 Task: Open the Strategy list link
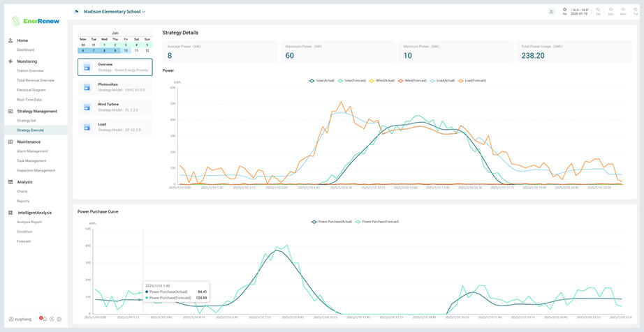(27, 121)
